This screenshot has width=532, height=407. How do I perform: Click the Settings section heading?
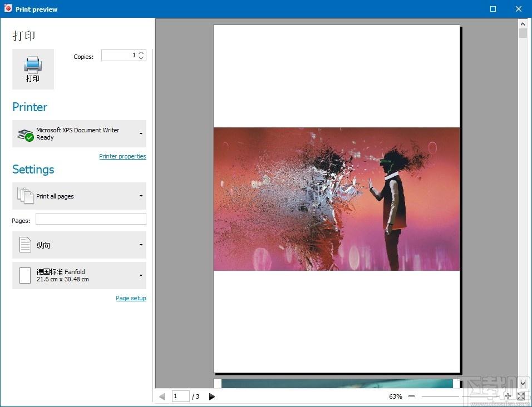coord(33,170)
